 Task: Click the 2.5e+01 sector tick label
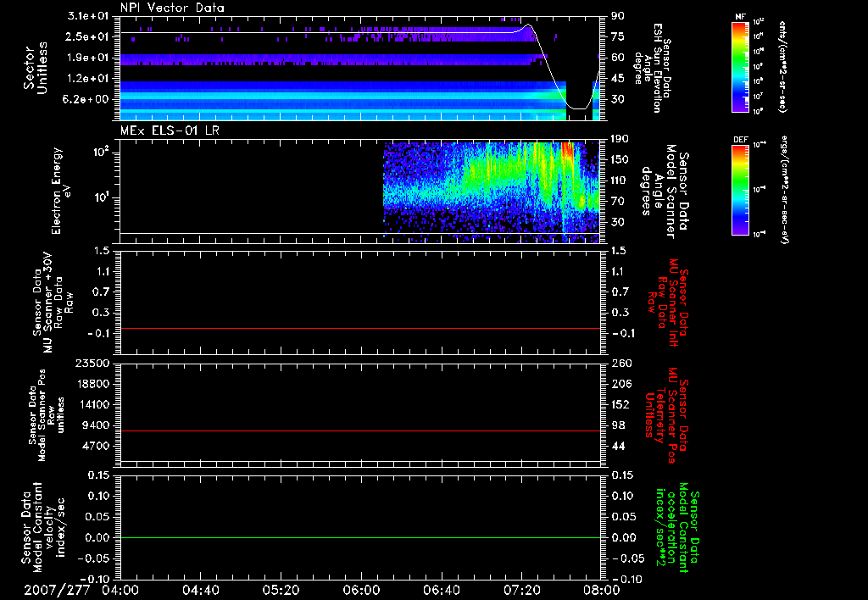tap(88, 36)
